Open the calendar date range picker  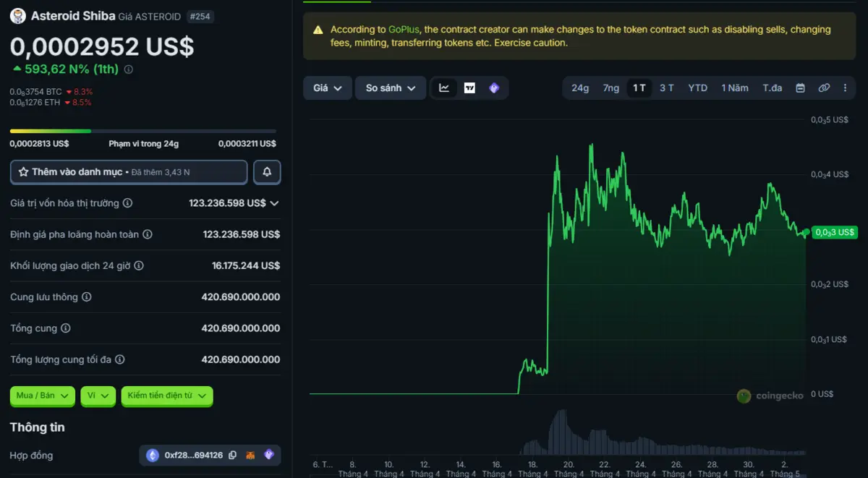coord(800,88)
